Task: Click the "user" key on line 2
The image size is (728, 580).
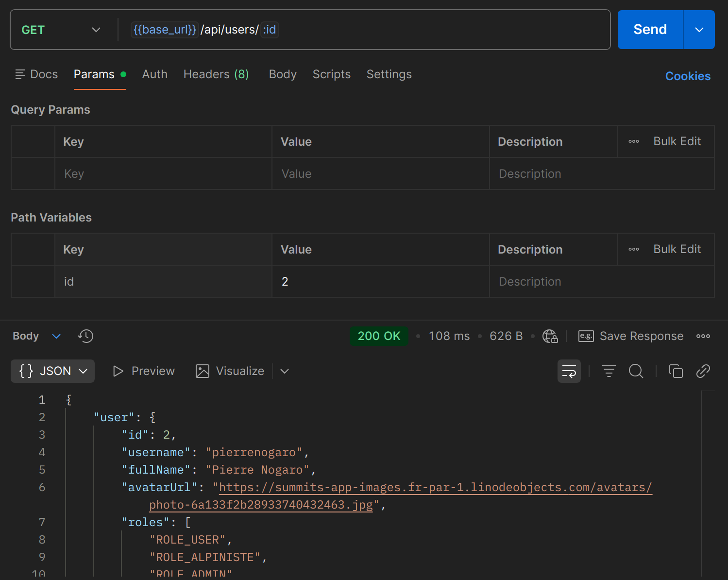Action: (114, 417)
